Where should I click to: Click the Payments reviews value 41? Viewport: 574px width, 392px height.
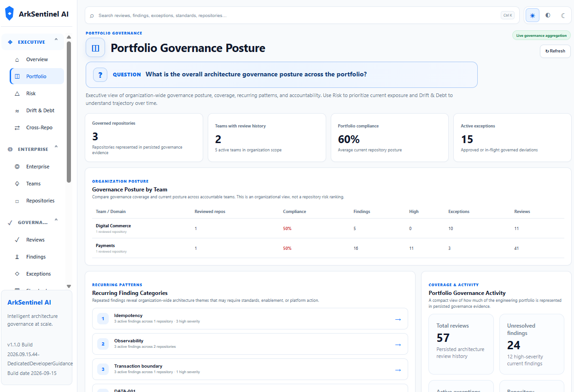point(516,248)
